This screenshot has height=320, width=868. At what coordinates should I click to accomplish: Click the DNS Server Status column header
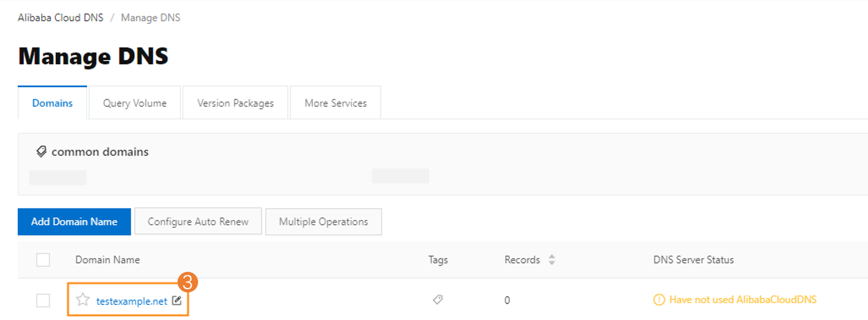[694, 260]
